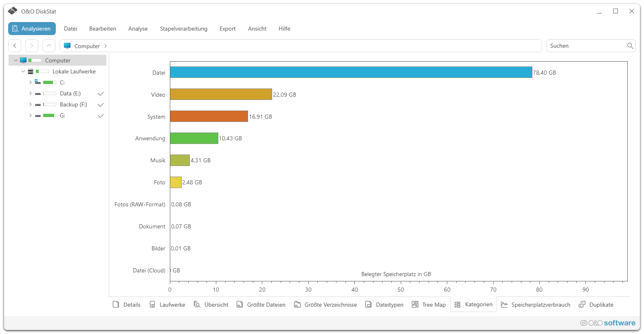Click the magnifier search icon

point(630,46)
